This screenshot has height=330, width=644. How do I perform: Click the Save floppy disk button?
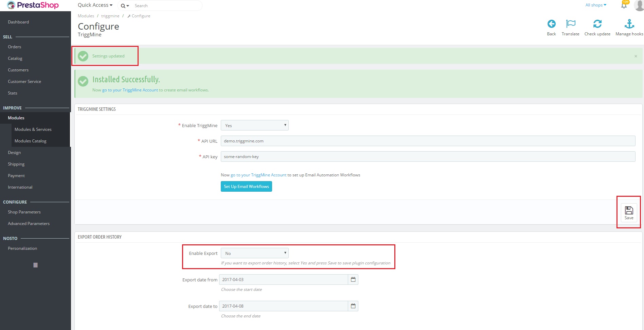(629, 213)
